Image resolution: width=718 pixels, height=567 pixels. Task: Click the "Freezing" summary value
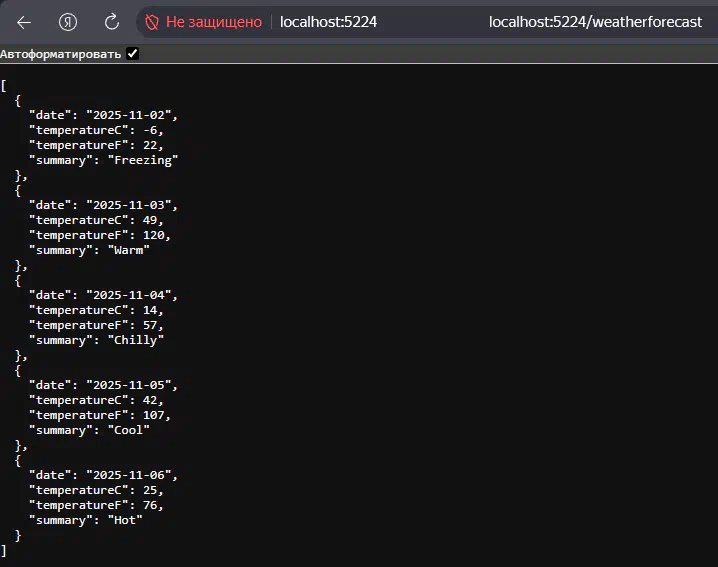[x=142, y=160]
